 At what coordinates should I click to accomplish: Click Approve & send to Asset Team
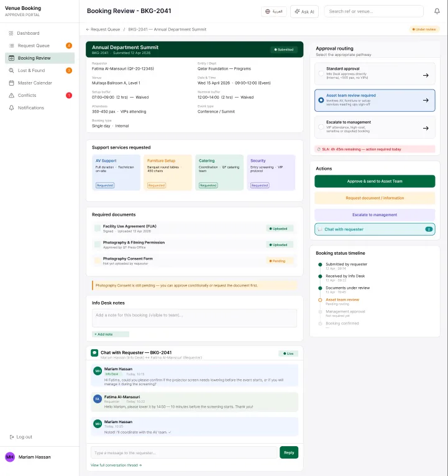point(375,181)
